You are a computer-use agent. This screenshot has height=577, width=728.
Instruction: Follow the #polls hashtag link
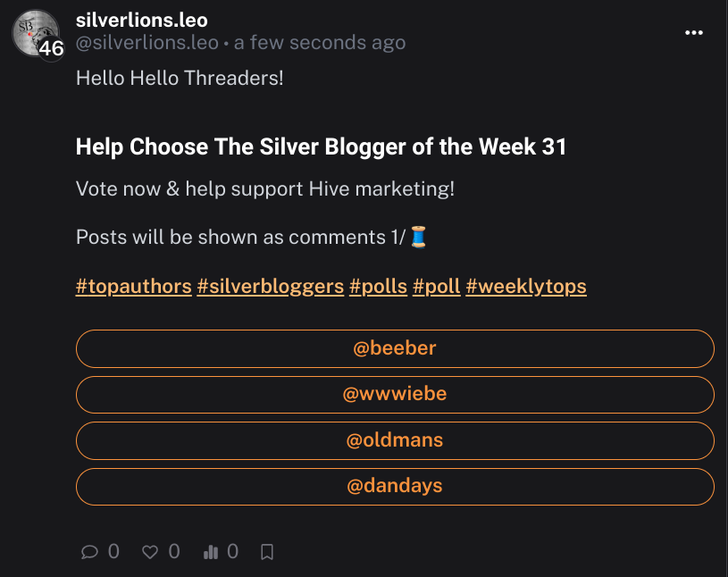coord(378,287)
